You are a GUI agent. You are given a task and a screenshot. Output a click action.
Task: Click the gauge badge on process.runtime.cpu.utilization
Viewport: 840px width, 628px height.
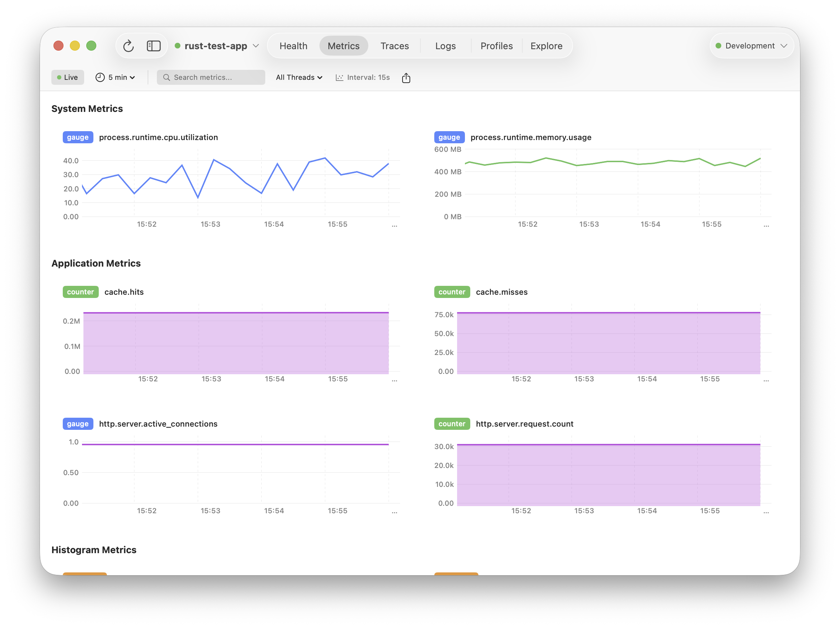[x=77, y=137]
